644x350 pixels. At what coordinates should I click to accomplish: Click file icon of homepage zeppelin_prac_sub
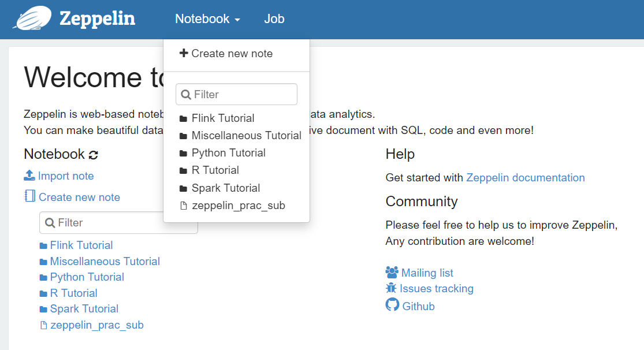(43, 325)
